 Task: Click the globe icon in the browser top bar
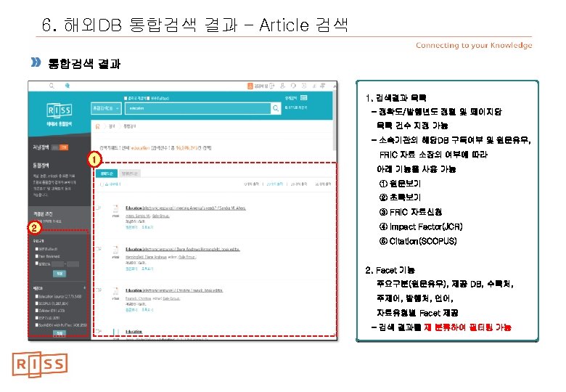(x=67, y=86)
